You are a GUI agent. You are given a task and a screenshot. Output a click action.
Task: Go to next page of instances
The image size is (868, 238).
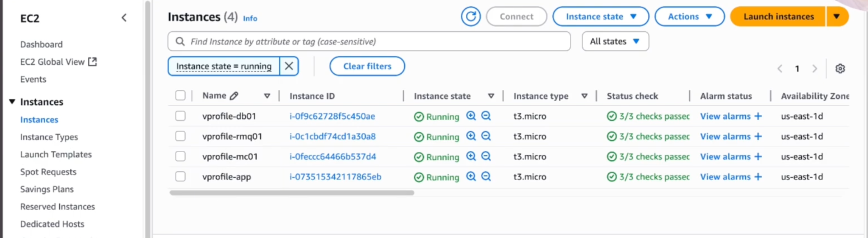tap(815, 69)
